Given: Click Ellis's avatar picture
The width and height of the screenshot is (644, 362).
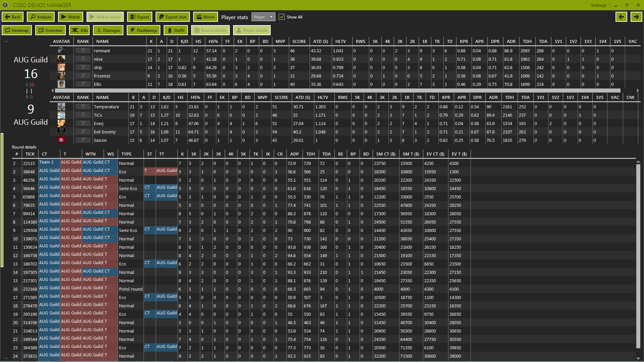Looking at the screenshot, I should coord(61,84).
